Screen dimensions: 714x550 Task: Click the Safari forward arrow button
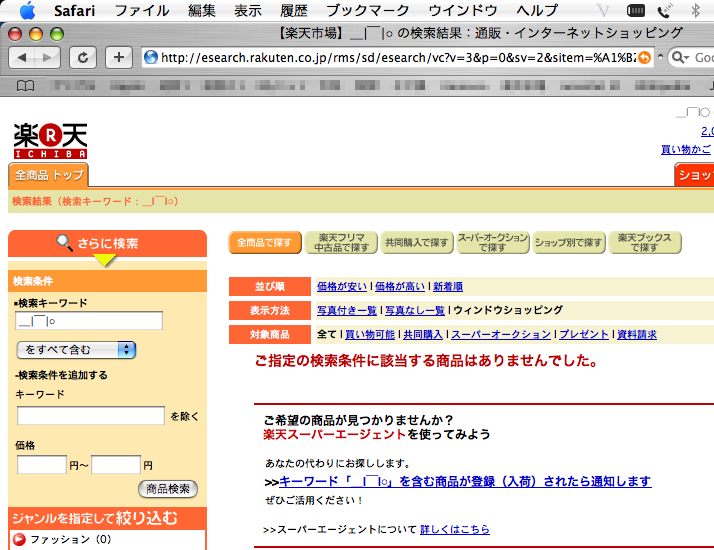47,58
